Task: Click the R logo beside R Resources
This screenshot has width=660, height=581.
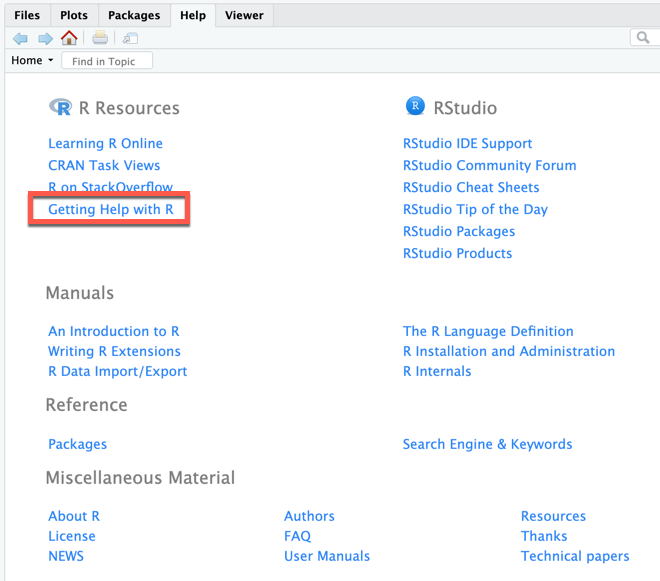Action: (61, 107)
